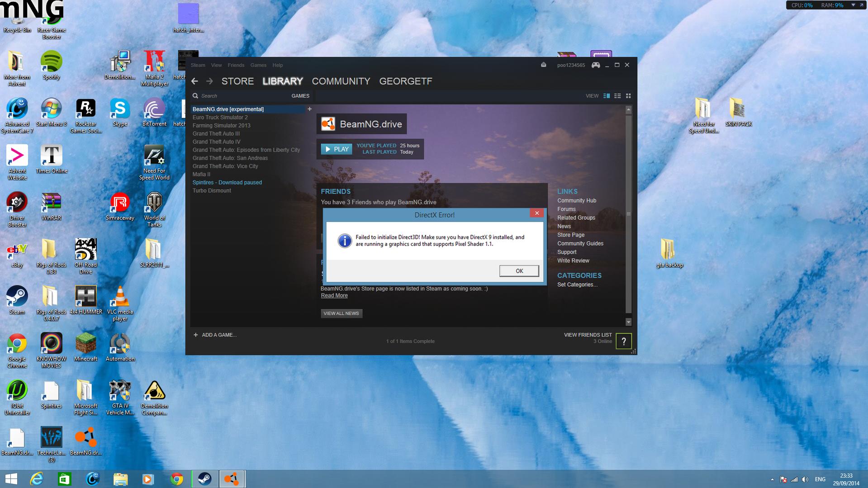
Task: Switch to list view icon
Action: 617,96
